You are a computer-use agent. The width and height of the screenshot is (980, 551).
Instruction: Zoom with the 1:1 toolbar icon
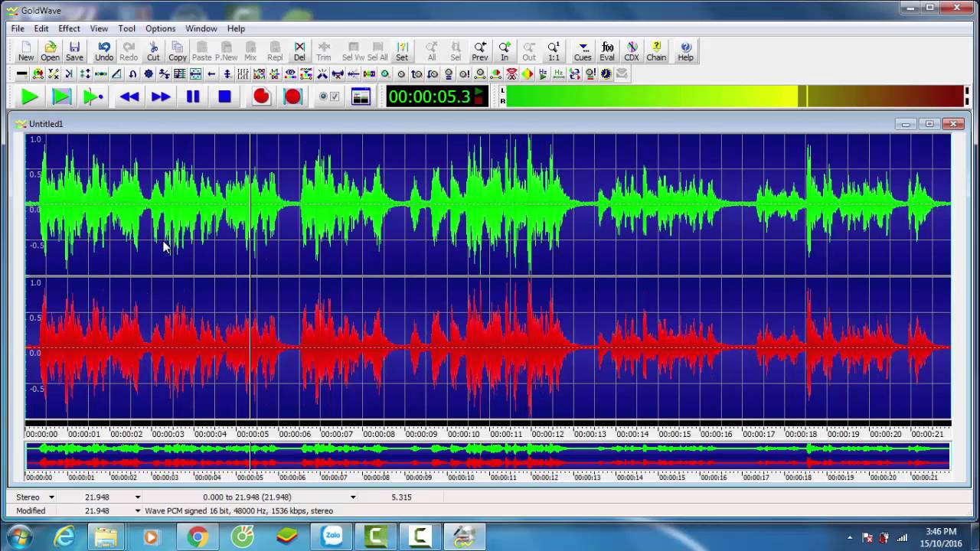(554, 51)
